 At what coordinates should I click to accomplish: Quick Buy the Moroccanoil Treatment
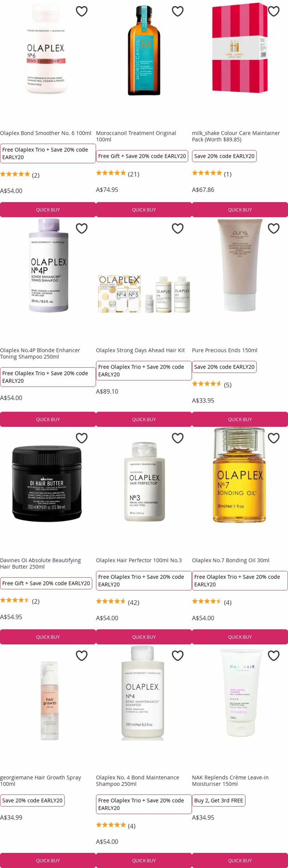144,209
